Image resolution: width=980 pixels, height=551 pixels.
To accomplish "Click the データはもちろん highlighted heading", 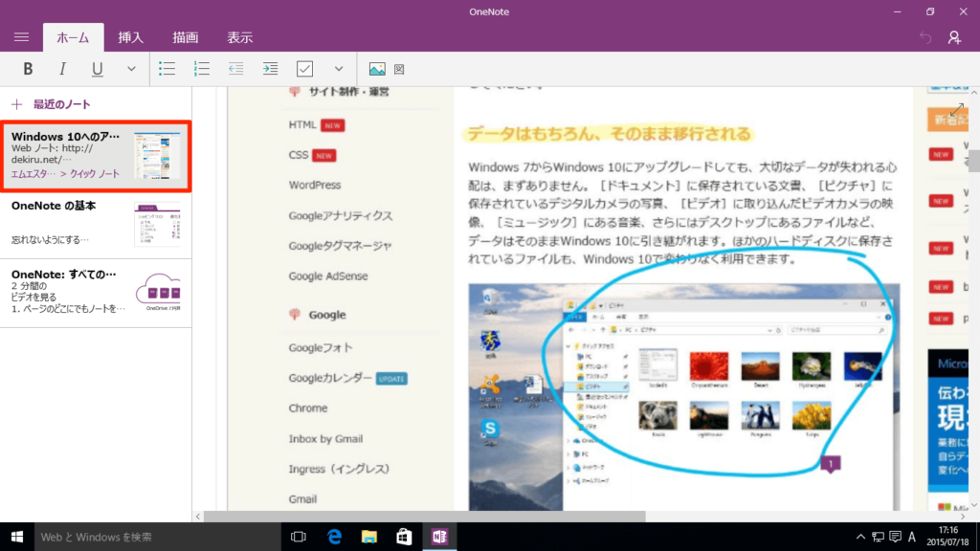I will (x=609, y=134).
